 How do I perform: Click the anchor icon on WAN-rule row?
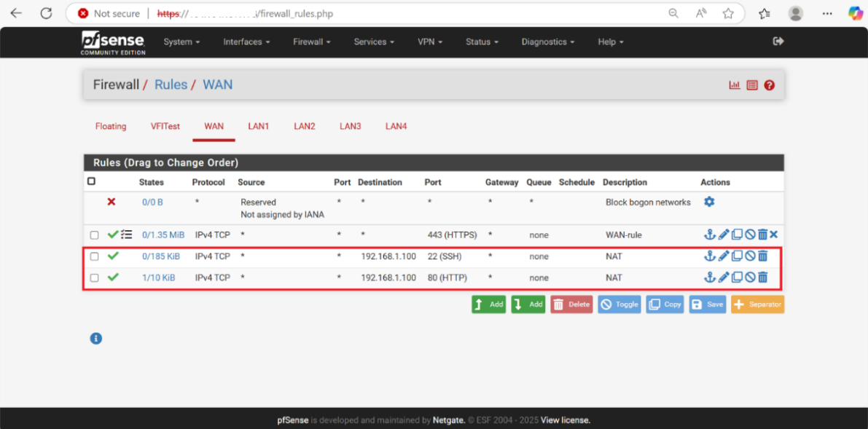[x=710, y=235]
